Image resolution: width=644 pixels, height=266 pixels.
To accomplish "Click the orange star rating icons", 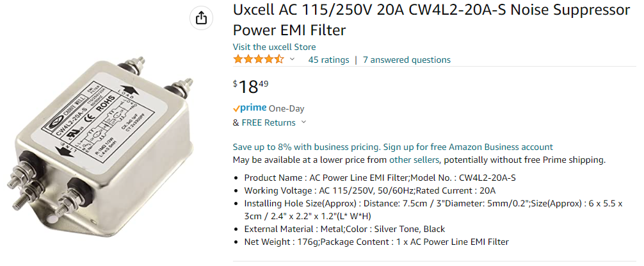I will pos(258,60).
